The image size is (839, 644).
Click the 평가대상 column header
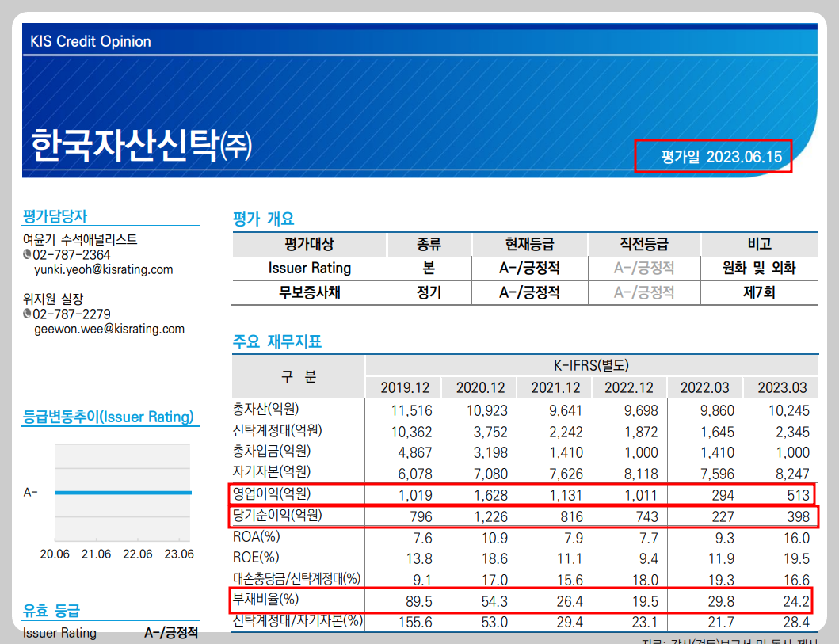(x=309, y=245)
